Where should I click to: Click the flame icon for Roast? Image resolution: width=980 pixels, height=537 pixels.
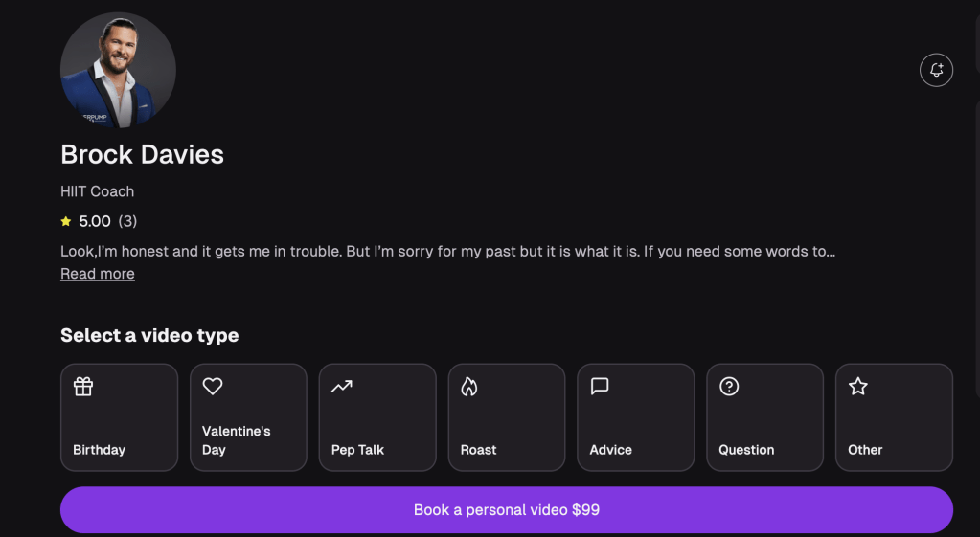(x=469, y=387)
